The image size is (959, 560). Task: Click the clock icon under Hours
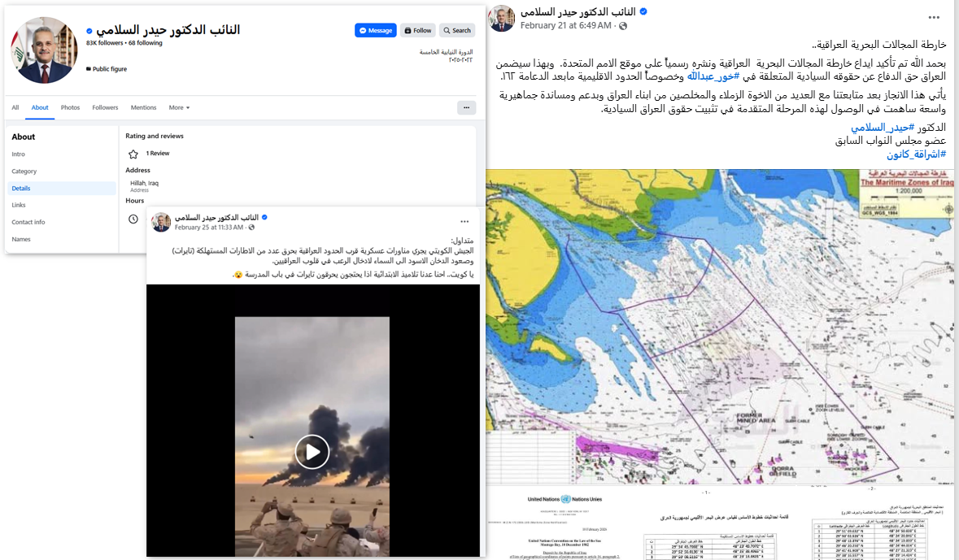[x=133, y=219]
